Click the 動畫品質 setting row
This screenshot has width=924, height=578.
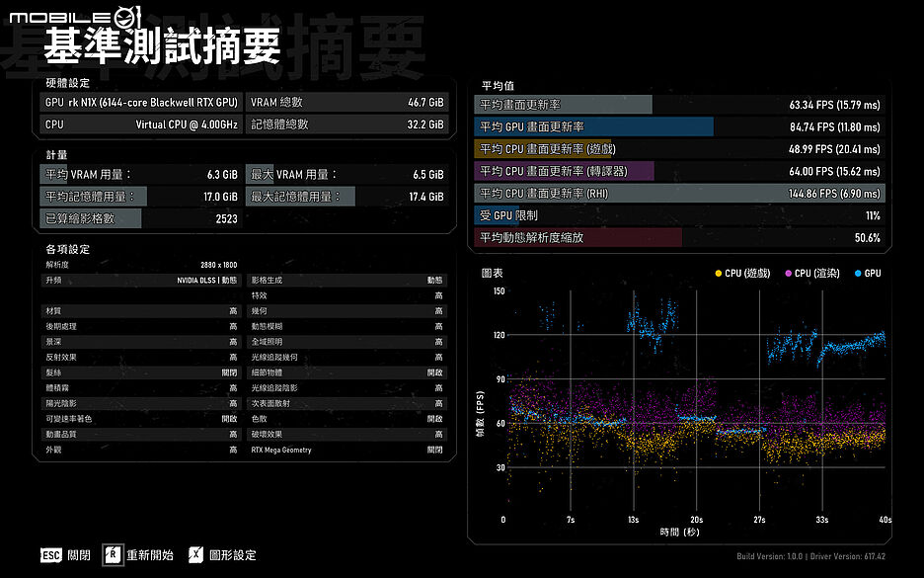click(x=141, y=434)
